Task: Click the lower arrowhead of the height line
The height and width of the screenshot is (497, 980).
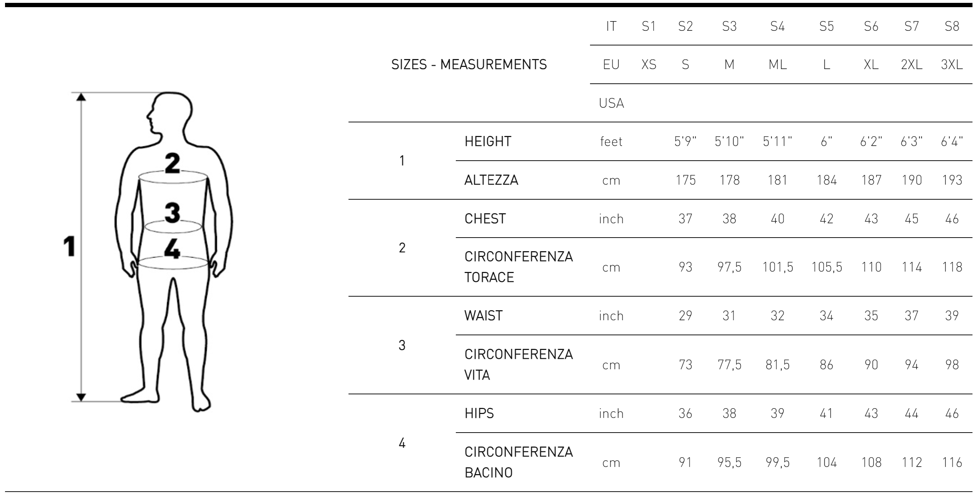Action: [x=81, y=397]
